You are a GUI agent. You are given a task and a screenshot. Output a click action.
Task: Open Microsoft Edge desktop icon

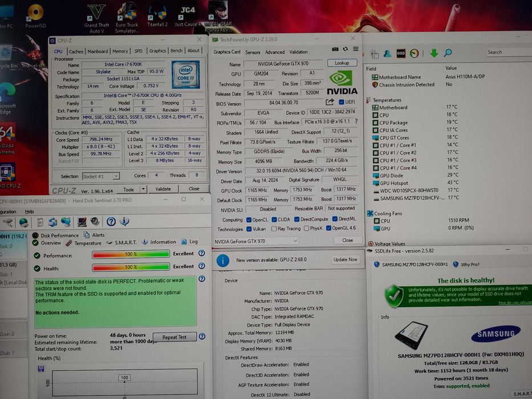click(7, 99)
